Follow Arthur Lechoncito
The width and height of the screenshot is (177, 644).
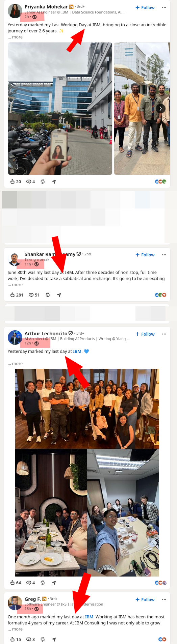pyautogui.click(x=145, y=334)
